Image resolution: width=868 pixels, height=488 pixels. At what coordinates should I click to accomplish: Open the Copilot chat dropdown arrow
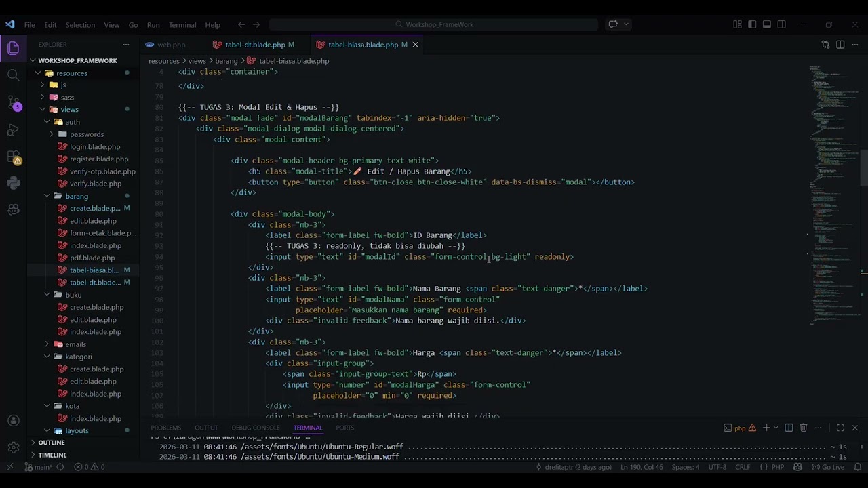coord(626,24)
